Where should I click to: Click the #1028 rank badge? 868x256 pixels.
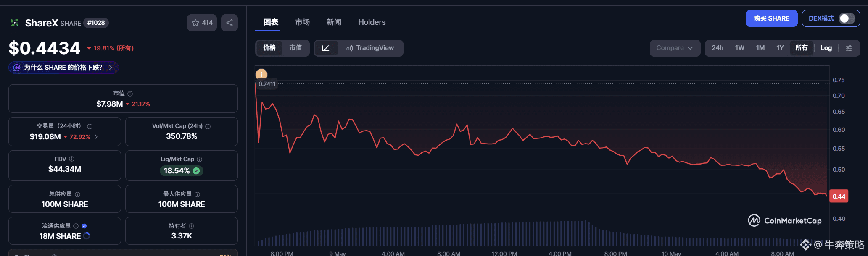pos(96,23)
